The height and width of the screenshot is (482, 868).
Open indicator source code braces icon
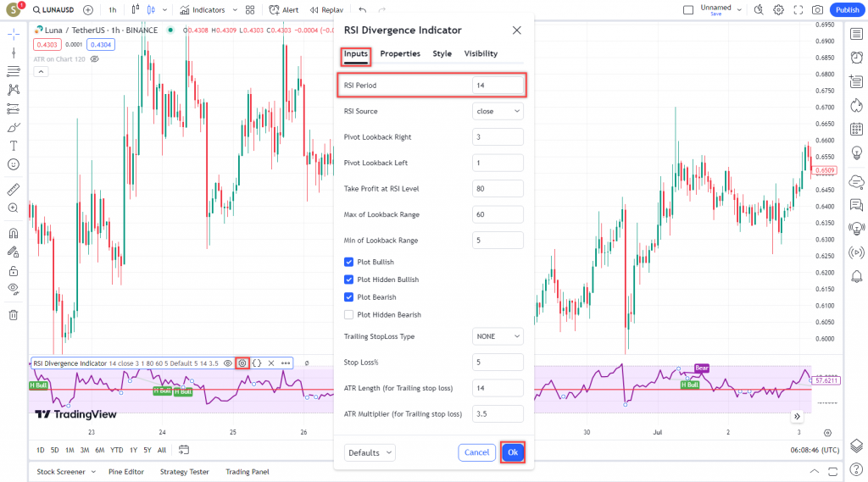pyautogui.click(x=257, y=363)
